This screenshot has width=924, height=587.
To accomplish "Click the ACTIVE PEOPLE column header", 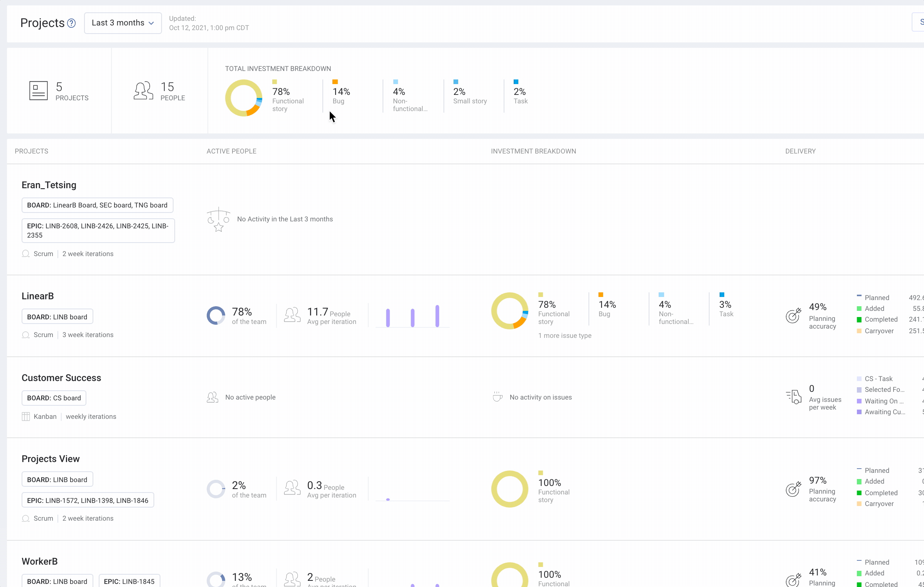I will click(x=231, y=151).
